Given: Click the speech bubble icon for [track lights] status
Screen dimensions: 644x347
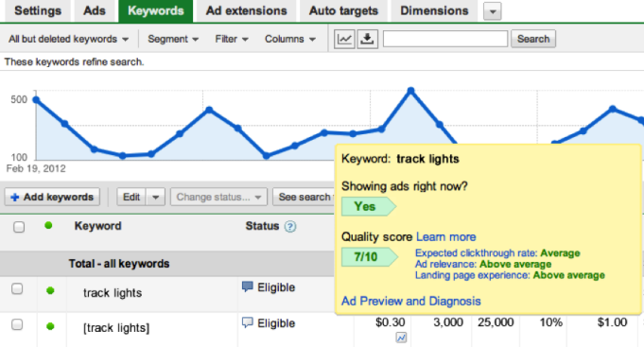Looking at the screenshot, I should click(247, 322).
